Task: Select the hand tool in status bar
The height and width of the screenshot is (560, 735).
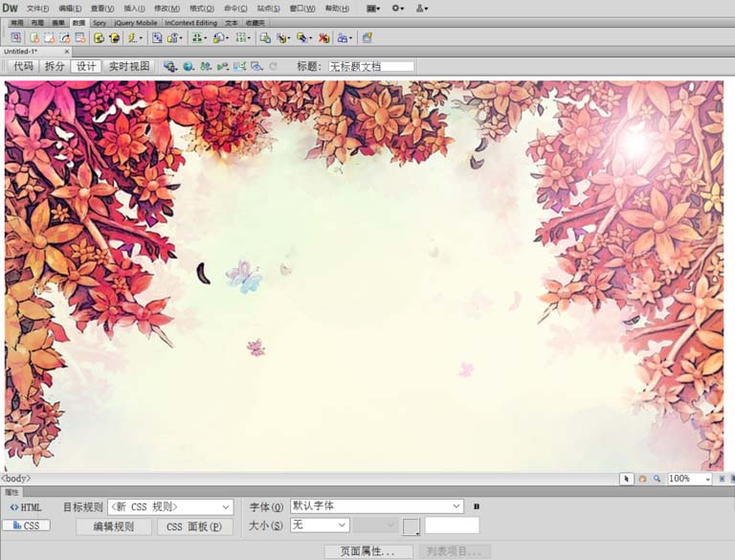Action: (642, 479)
